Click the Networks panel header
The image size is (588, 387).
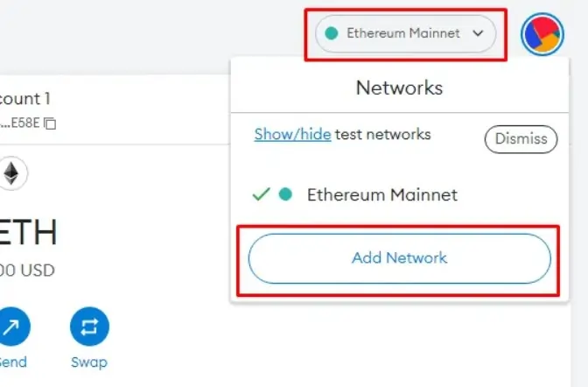coord(399,88)
